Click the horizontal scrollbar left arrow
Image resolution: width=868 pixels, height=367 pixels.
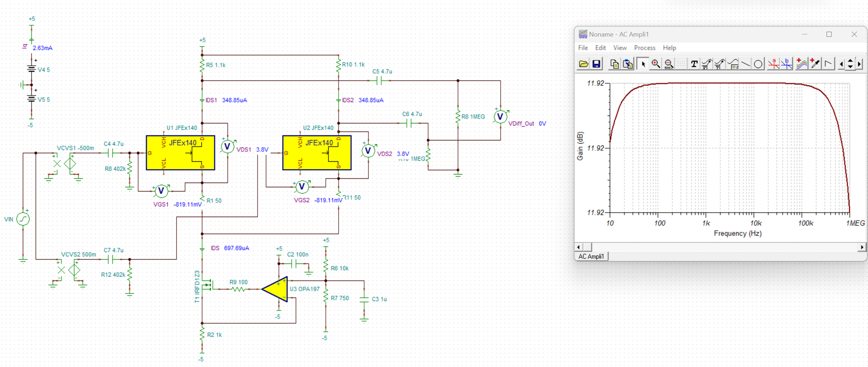point(579,247)
